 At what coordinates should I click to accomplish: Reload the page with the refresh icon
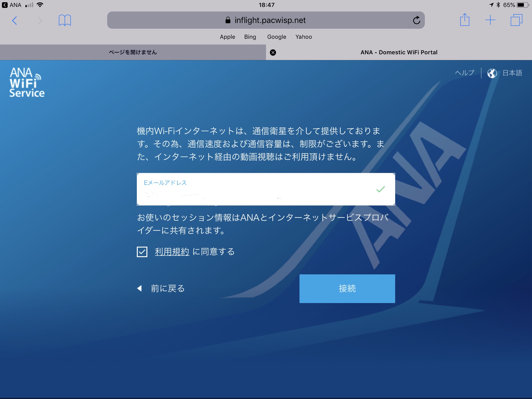[416, 20]
